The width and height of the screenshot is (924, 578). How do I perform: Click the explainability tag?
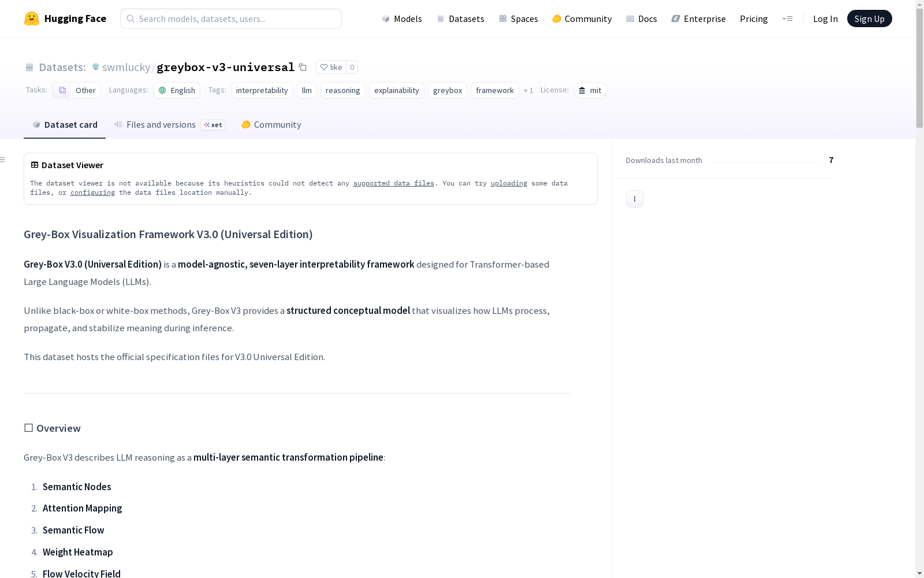tap(397, 90)
